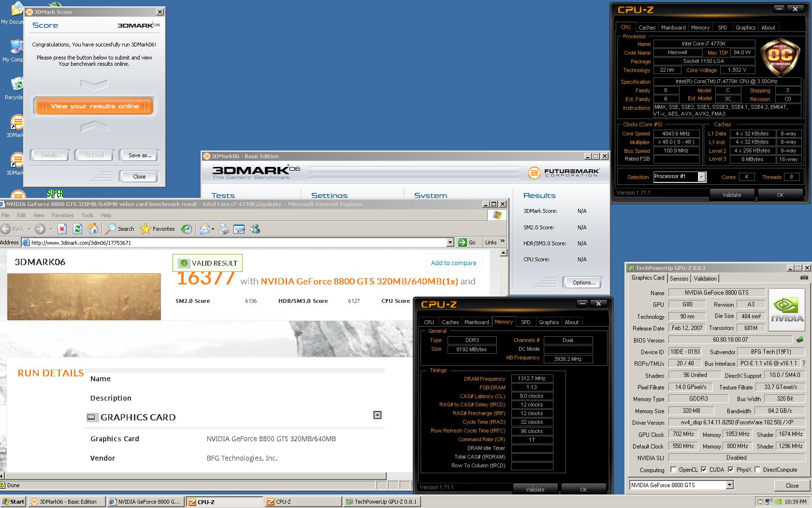Click the Go arrow button beside address bar
812x508 pixels.
(463, 242)
